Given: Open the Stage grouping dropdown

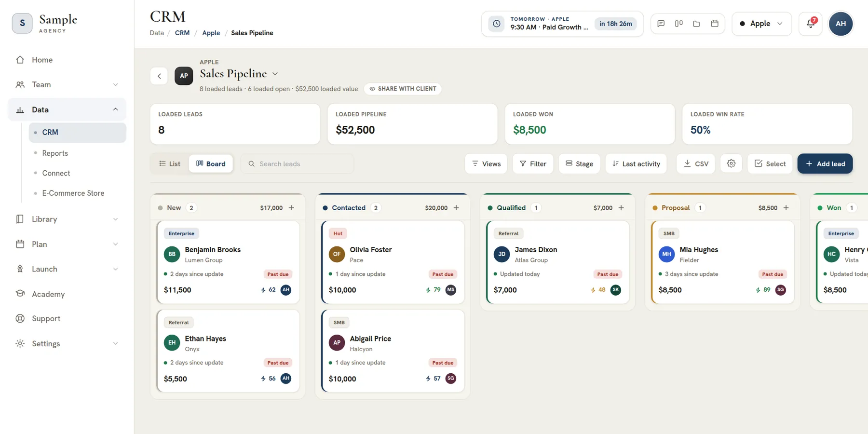Looking at the screenshot, I should (580, 163).
